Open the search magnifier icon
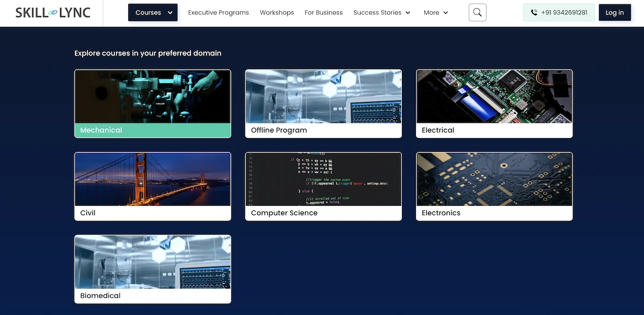Viewport: 644px width, 315px height. coord(477,12)
